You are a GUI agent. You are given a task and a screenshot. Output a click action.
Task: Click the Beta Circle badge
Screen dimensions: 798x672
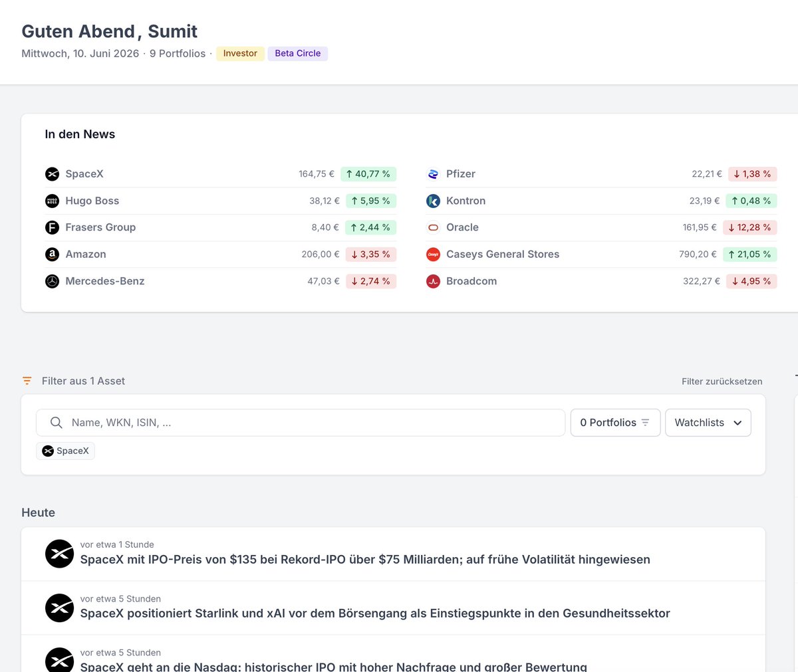click(x=298, y=53)
